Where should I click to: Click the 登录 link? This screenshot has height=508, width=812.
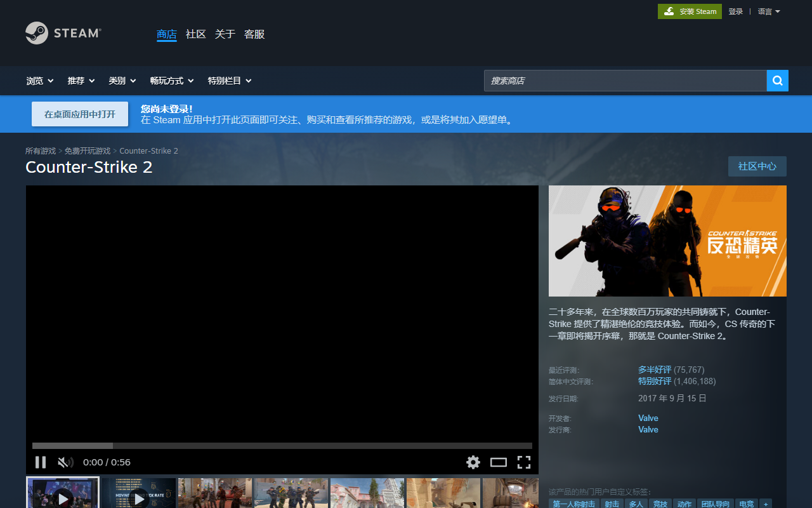[736, 11]
